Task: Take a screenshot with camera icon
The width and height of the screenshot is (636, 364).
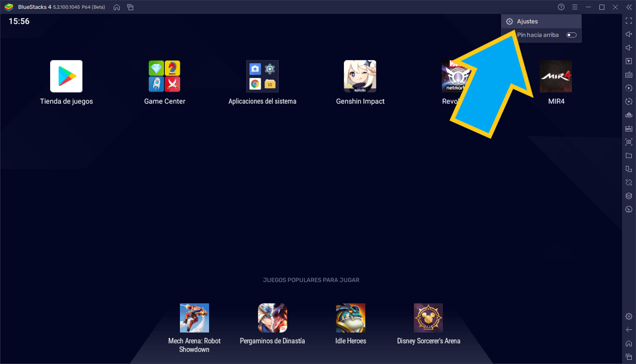Action: (629, 142)
